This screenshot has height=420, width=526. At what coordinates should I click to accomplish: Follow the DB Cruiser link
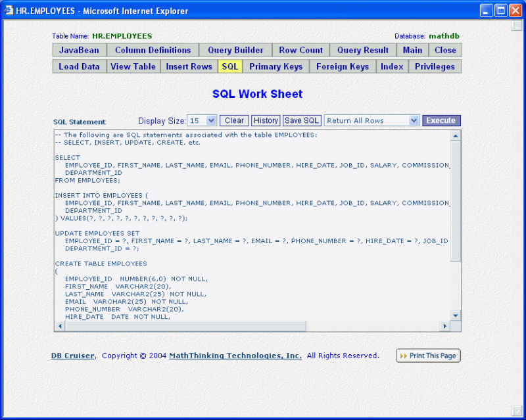point(70,356)
